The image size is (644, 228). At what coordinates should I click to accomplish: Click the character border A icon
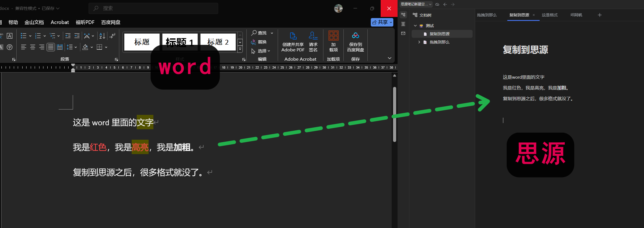[10, 36]
